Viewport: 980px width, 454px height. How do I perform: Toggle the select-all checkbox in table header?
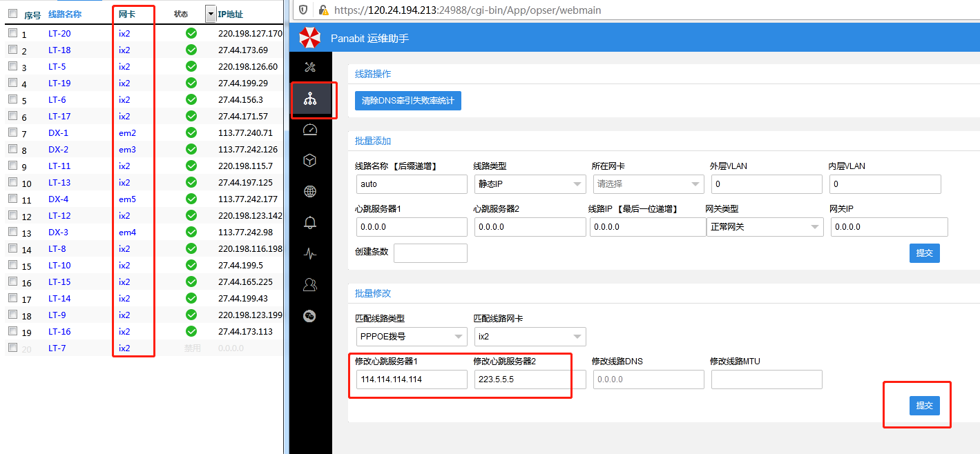coord(12,14)
